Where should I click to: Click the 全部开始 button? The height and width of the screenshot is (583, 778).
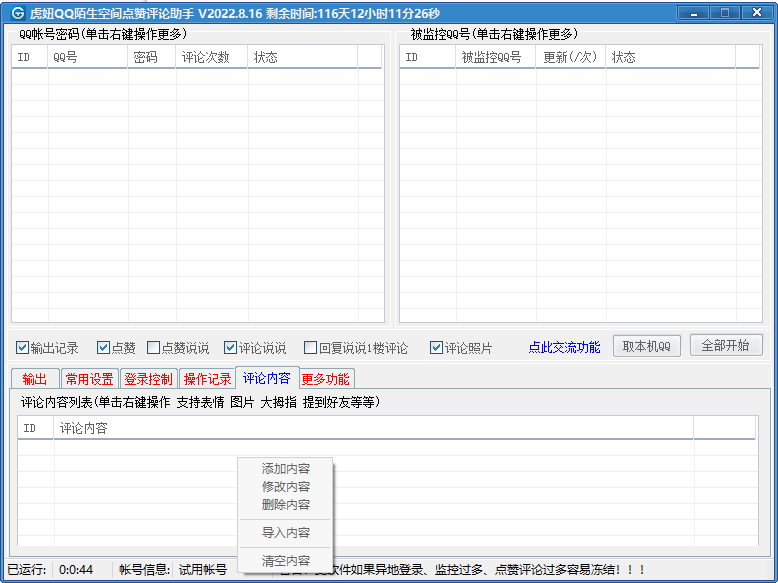[726, 345]
